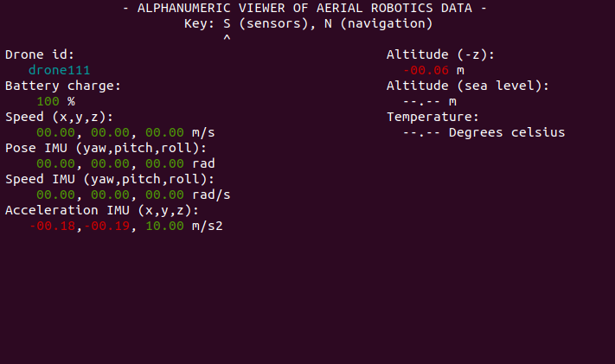Select the 'N (navigation)' key option
This screenshot has width=615, height=364.
coord(379,23)
